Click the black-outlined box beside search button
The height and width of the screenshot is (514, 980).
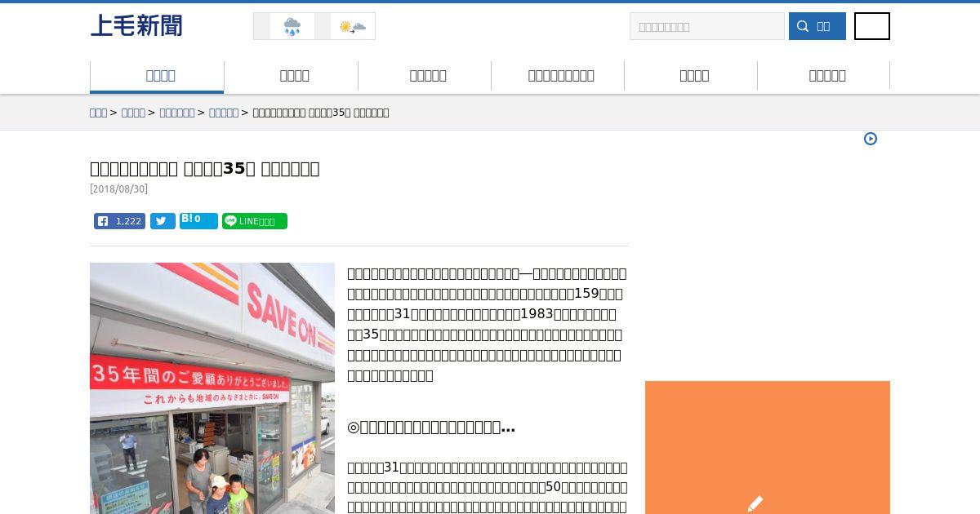click(872, 26)
